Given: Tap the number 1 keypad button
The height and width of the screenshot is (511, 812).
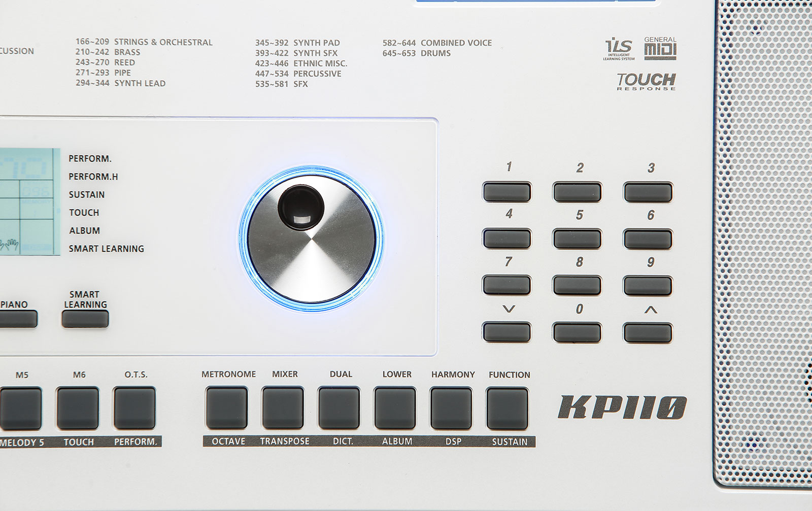Looking at the screenshot, I should (506, 192).
